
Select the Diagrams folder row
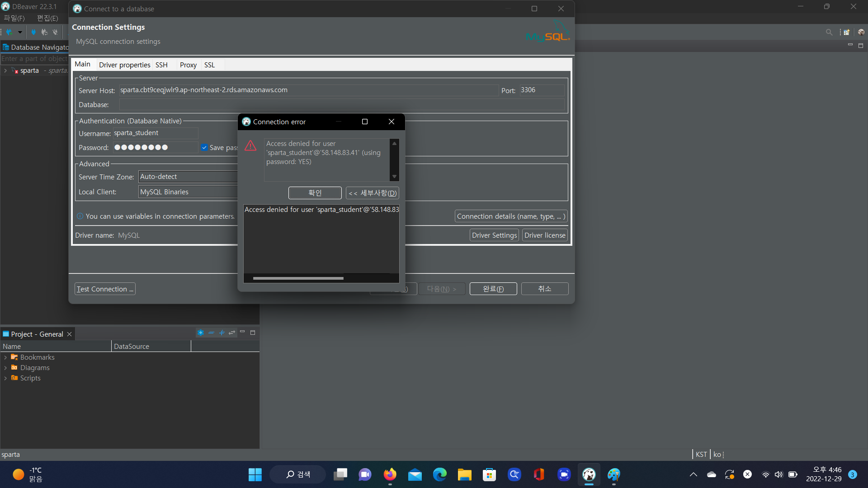coord(35,368)
